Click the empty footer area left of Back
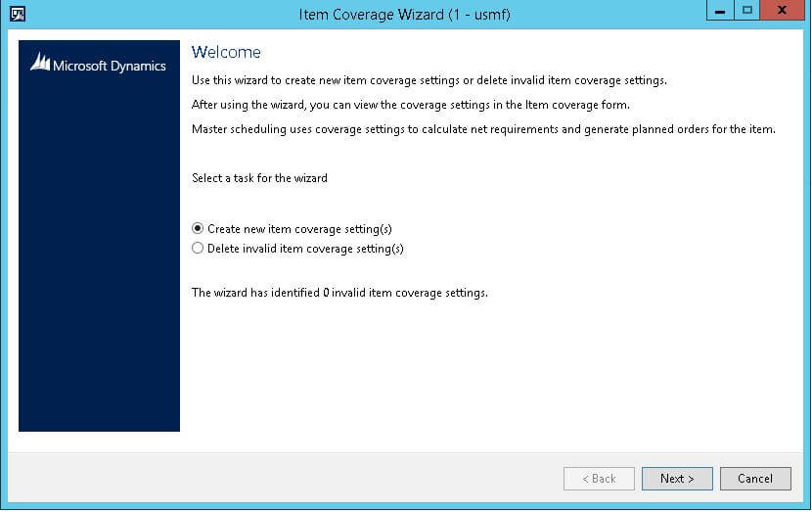Screen dimensions: 812x512 [x=284, y=479]
